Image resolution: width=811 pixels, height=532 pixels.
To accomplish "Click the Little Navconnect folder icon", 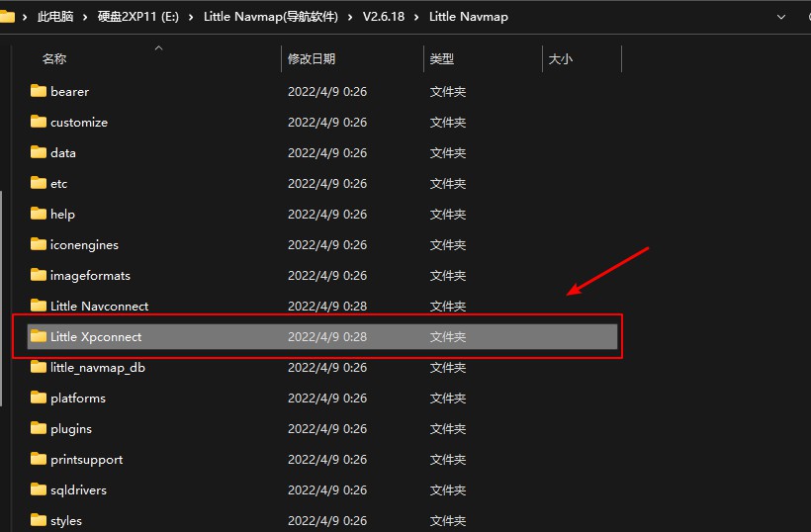I will coord(39,306).
